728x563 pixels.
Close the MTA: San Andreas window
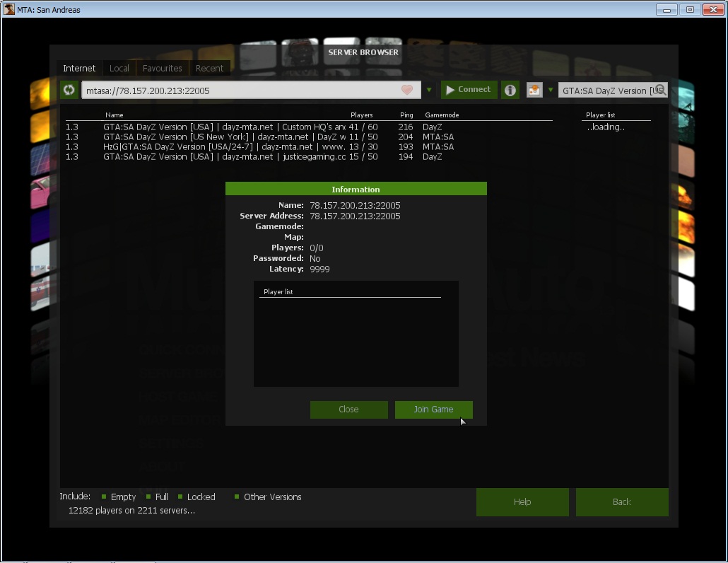click(x=713, y=9)
